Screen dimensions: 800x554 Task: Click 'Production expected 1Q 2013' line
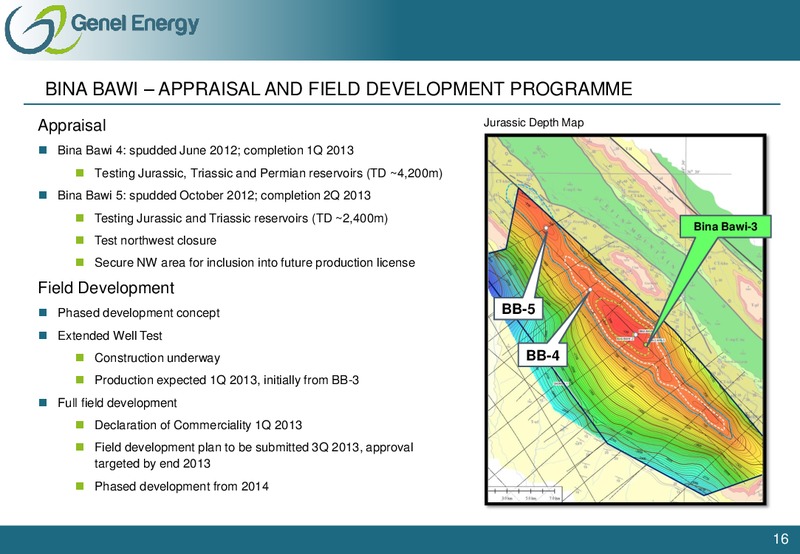(x=227, y=380)
